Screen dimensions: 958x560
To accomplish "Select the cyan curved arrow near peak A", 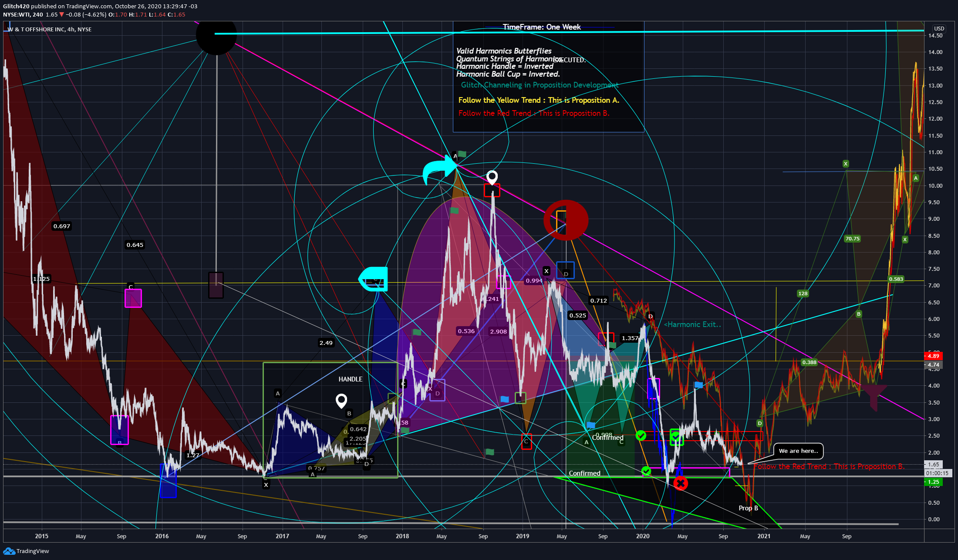I will point(439,170).
